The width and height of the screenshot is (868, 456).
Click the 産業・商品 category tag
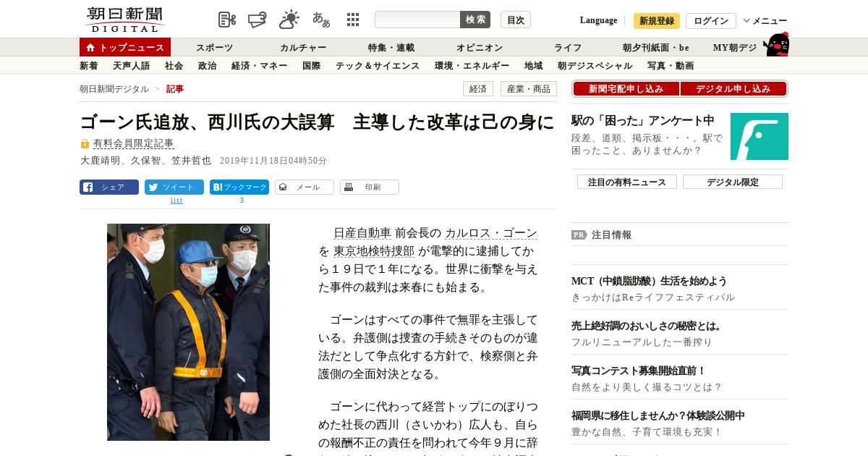pos(529,89)
